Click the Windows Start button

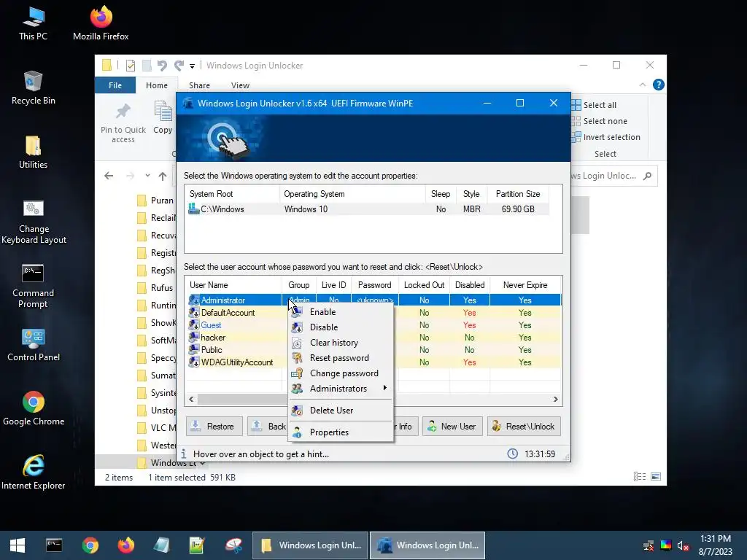pyautogui.click(x=18, y=545)
